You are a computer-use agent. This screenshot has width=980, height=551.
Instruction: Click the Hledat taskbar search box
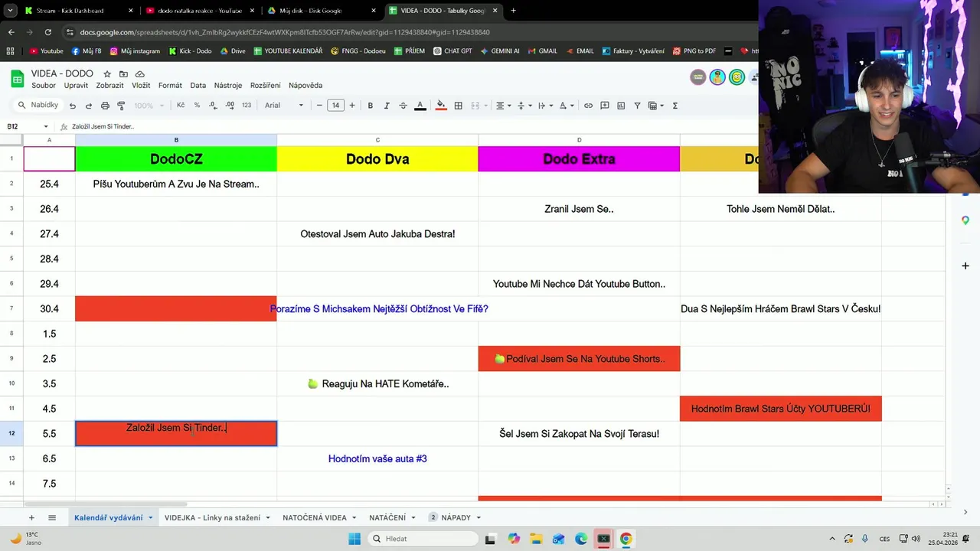pos(422,539)
